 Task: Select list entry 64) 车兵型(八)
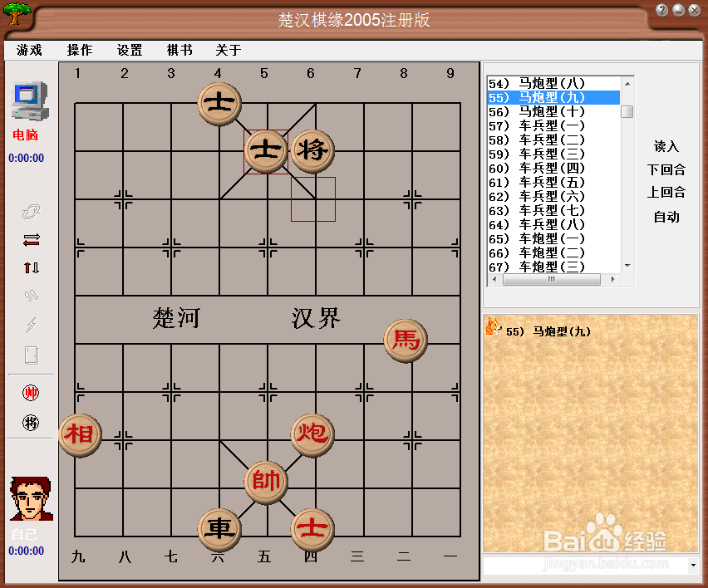(554, 224)
